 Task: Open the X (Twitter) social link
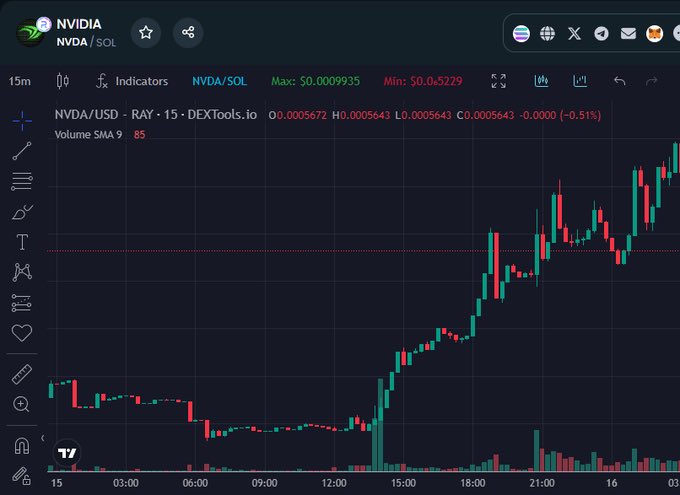[574, 33]
